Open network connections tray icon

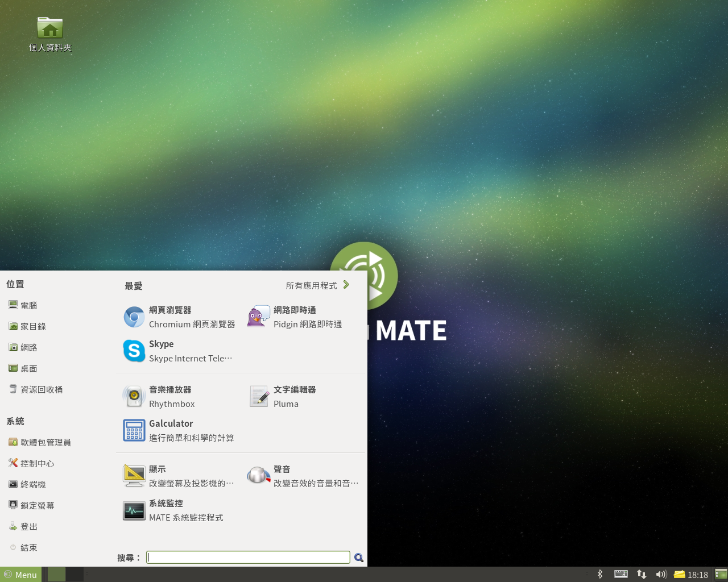click(642, 575)
